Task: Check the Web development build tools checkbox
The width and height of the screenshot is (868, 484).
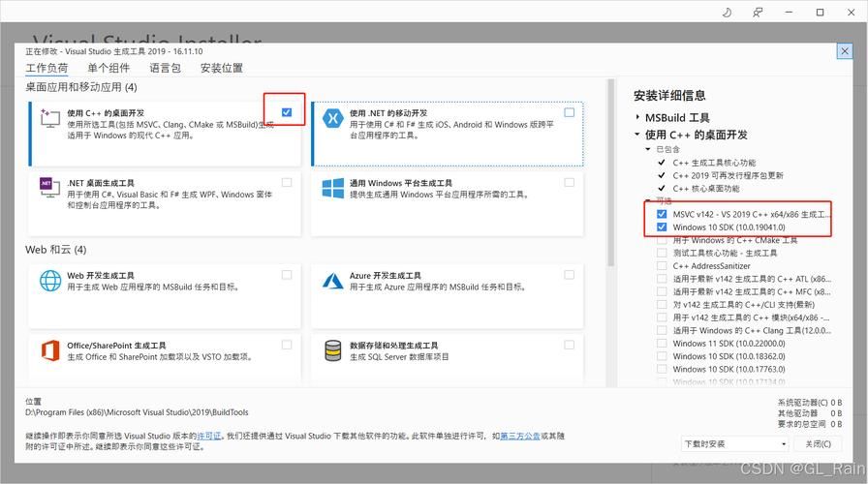Action: tap(286, 275)
